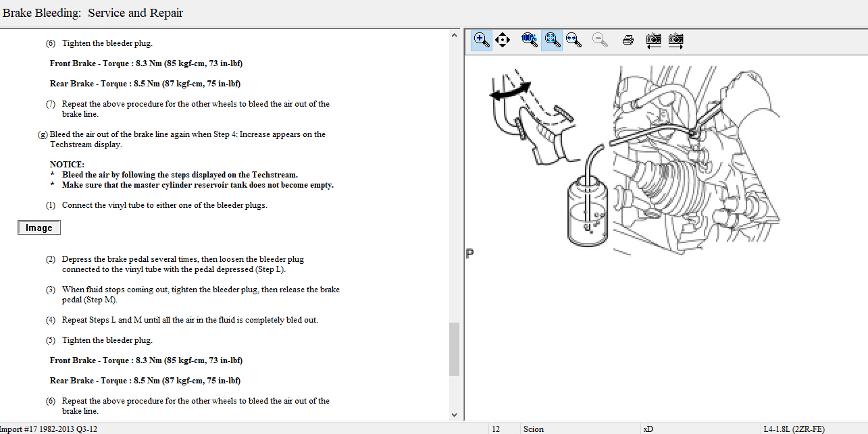Image resolution: width=868 pixels, height=434 pixels.
Task: Click the "P" label beside the diagram
Action: pos(470,254)
